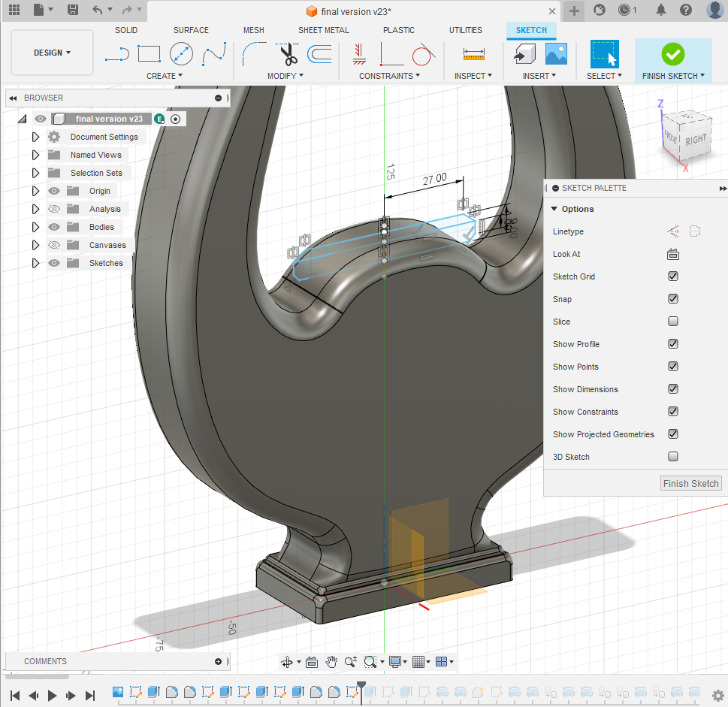Disable the Sketch Grid checkbox
Viewport: 728px width, 707px height.
(x=673, y=276)
